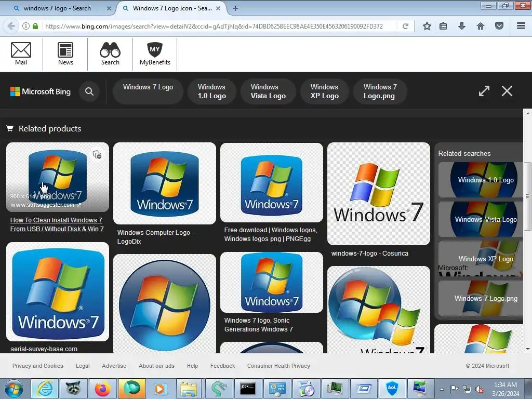Open the MyBenefits shield icon

155,54
